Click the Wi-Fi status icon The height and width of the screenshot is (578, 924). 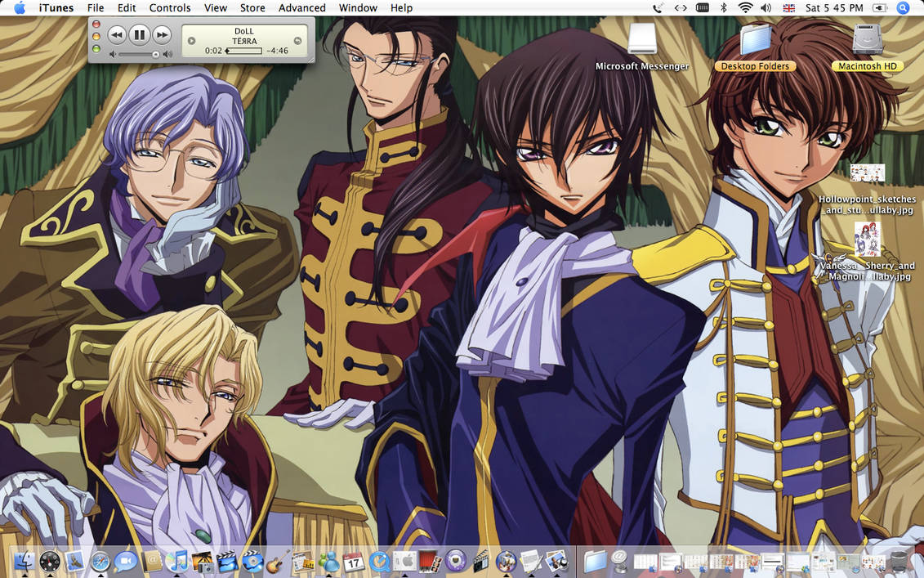[745, 7]
